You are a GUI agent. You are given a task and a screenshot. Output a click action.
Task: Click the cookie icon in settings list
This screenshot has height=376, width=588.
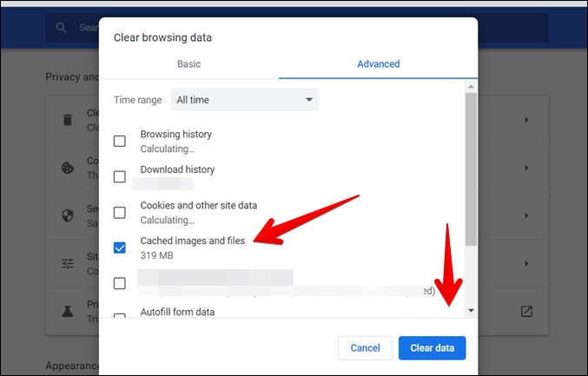click(68, 168)
